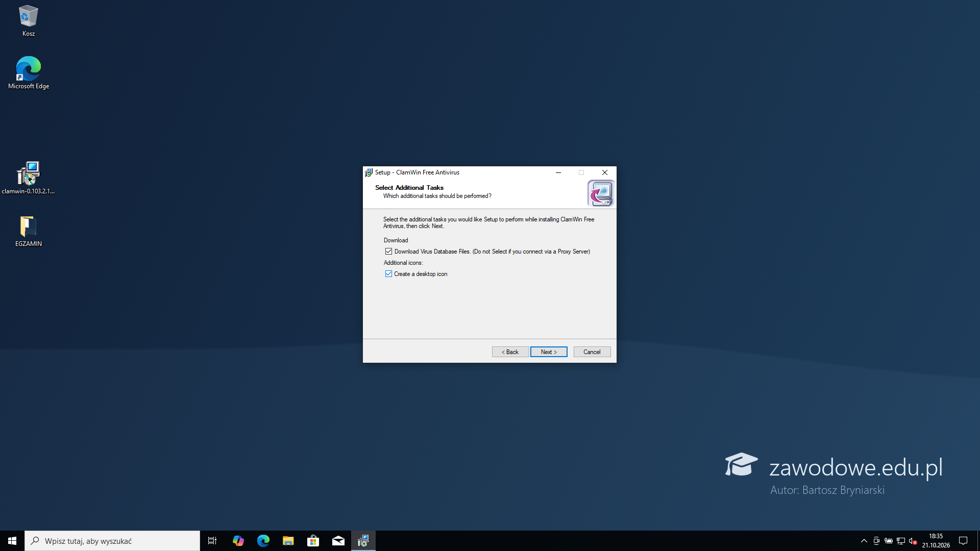Click the muted volume tray icon
The image size is (980, 551).
(913, 541)
